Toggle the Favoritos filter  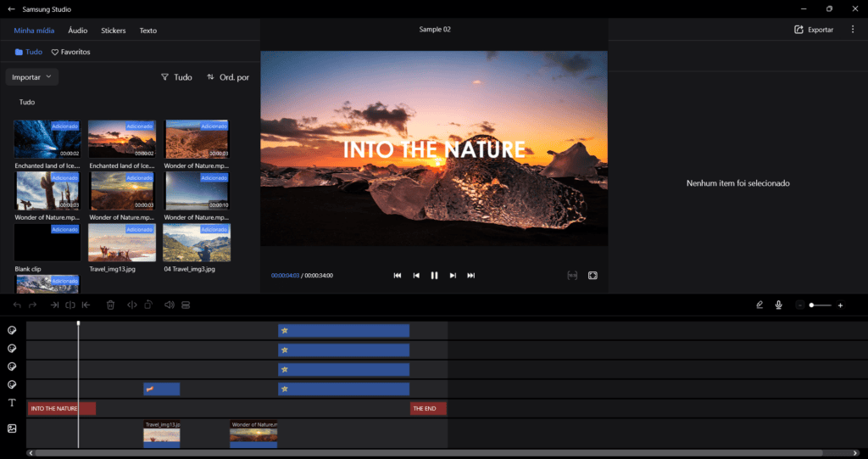tap(70, 52)
